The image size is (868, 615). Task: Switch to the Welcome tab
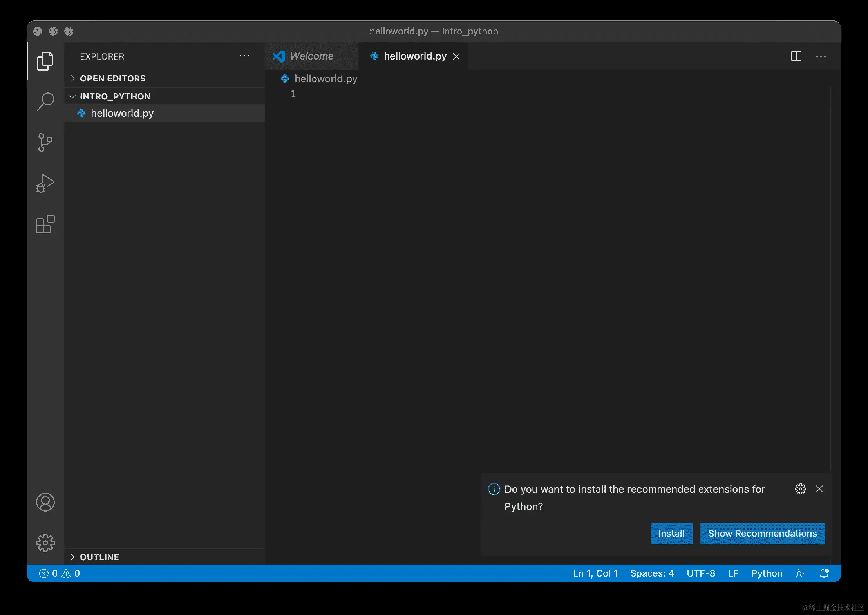[x=311, y=56]
